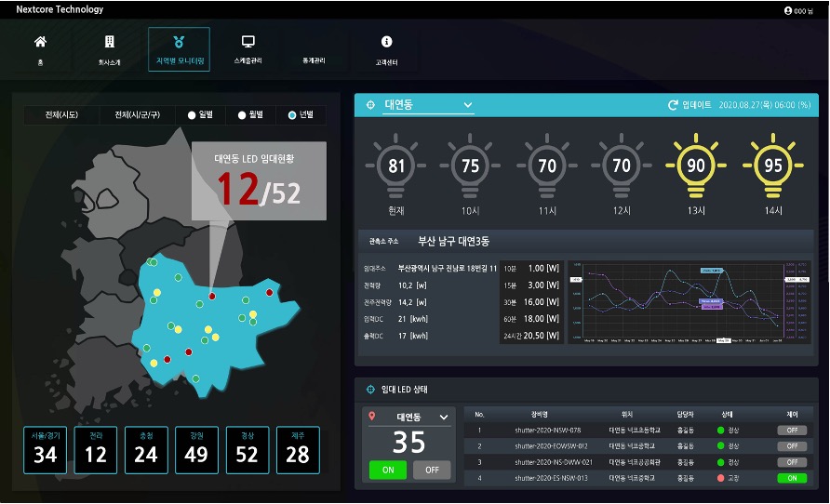The image size is (830, 504).
Task: Click the 상태 column header
Action: [727, 415]
